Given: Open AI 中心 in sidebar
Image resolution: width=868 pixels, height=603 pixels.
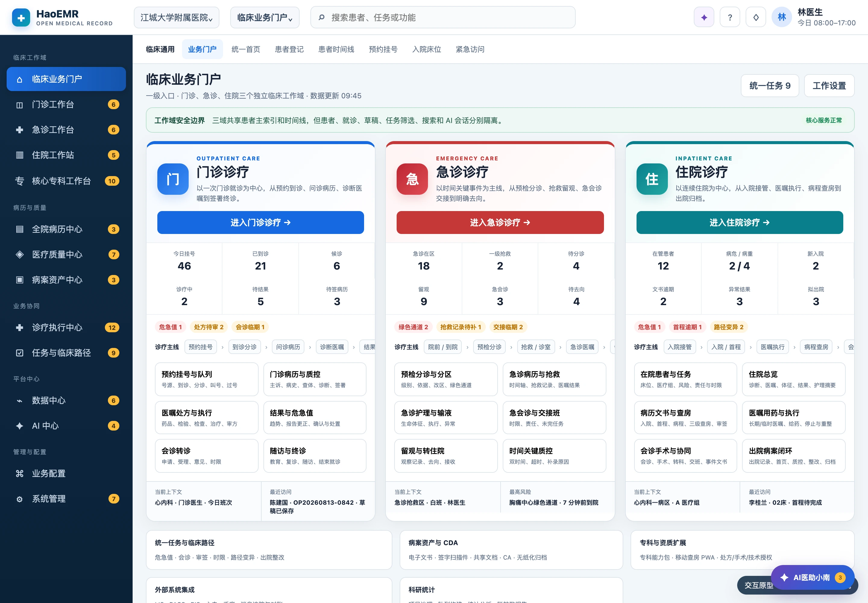Looking at the screenshot, I should (66, 426).
